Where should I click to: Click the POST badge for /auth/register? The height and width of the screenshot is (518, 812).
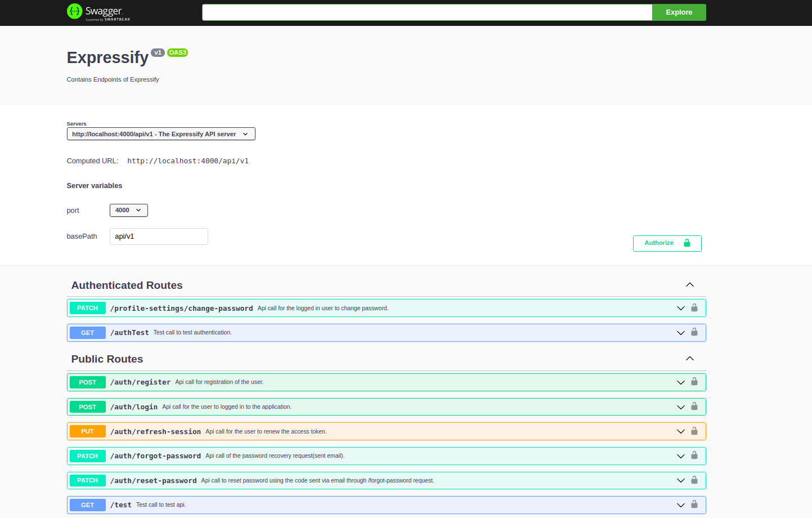point(88,382)
